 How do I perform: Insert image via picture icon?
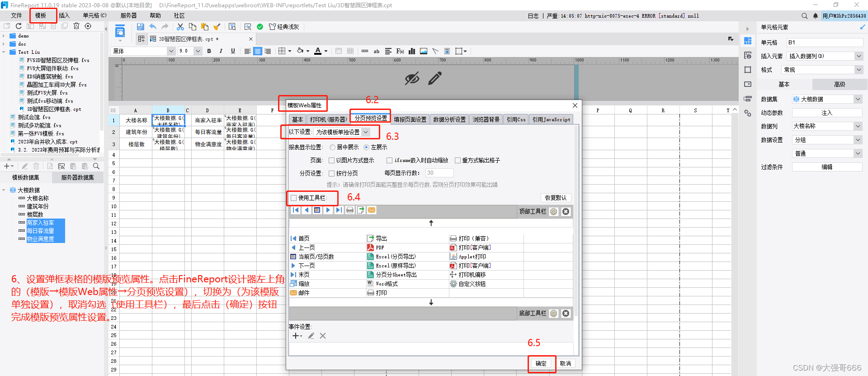pos(424,51)
